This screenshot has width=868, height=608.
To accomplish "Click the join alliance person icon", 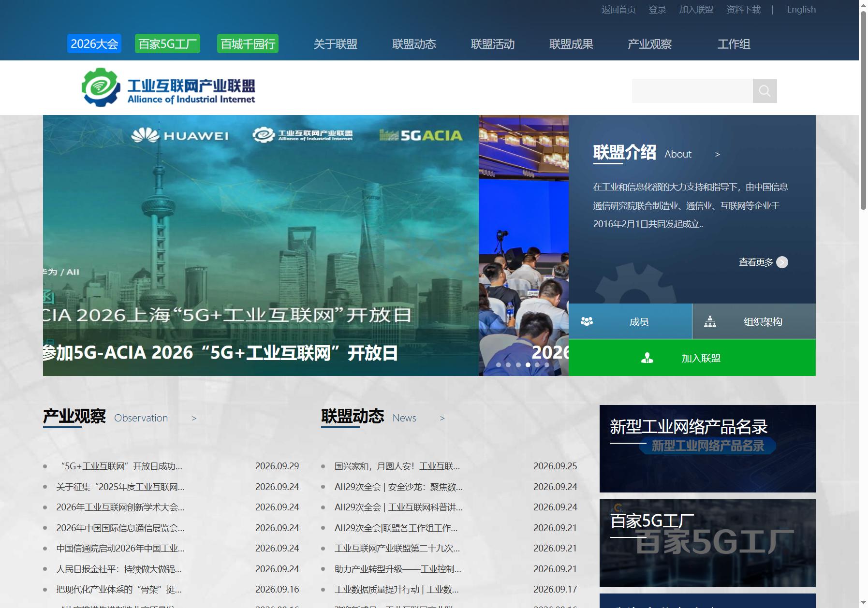I will 647,358.
